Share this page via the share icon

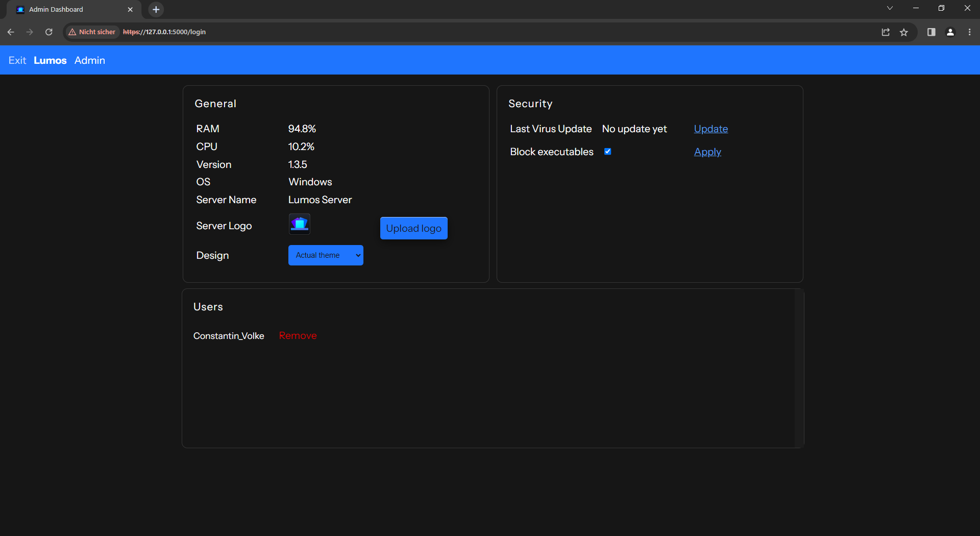[x=886, y=32]
